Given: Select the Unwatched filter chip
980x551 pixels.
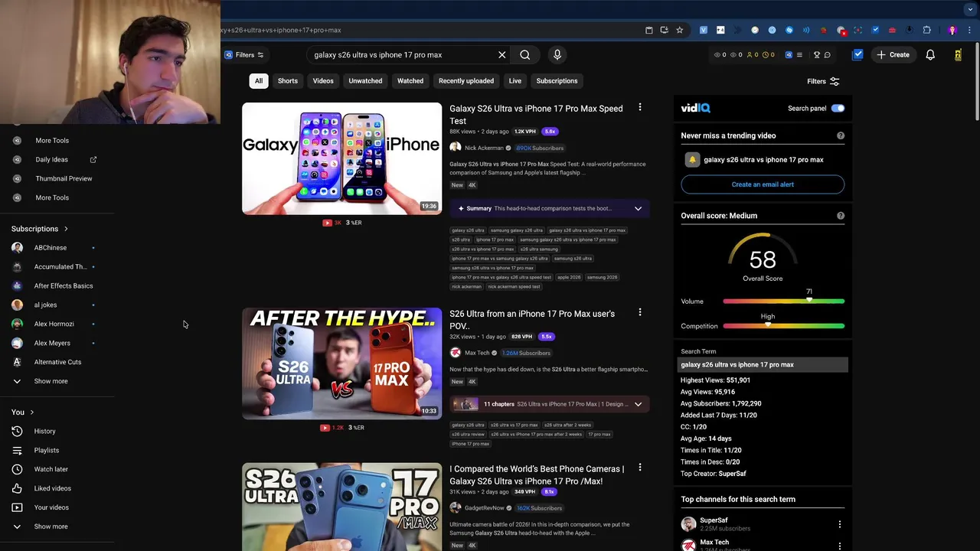Looking at the screenshot, I should click(365, 81).
